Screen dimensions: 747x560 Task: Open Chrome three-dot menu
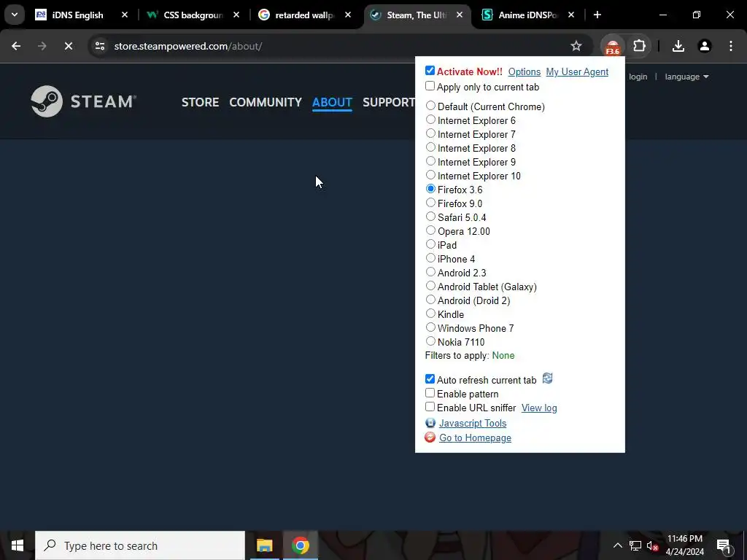(x=731, y=46)
